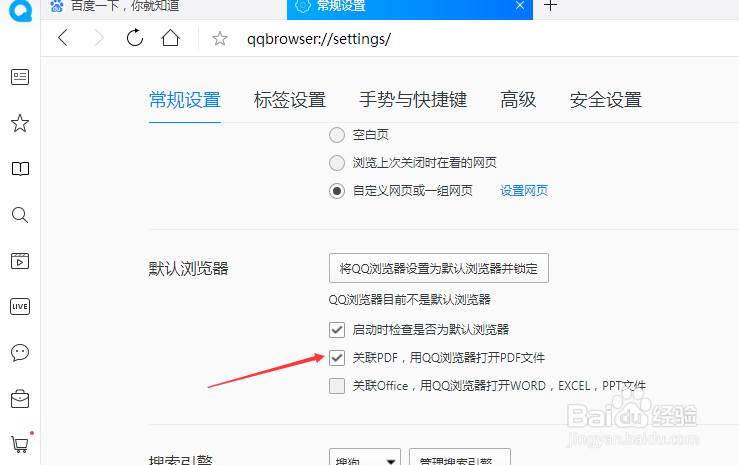Enable 关联Office checkbox
The height and width of the screenshot is (465, 739).
point(337,386)
